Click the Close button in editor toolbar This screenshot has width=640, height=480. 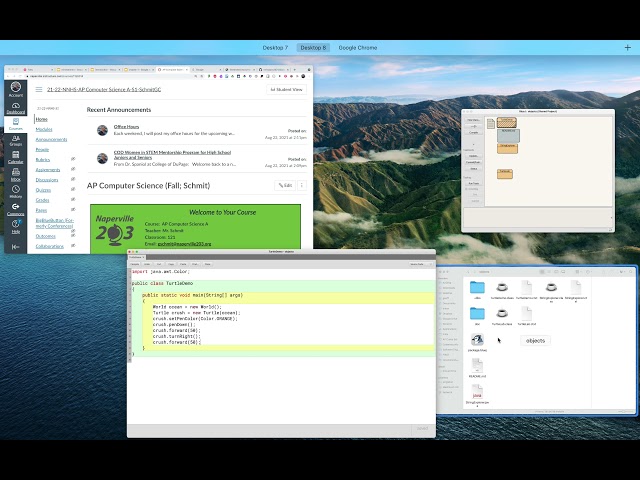[207, 264]
